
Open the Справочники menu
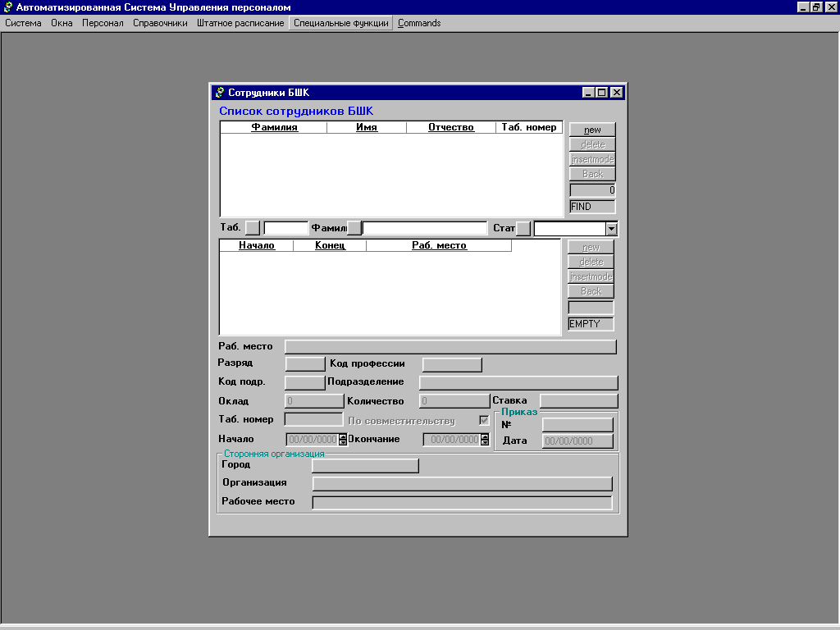coord(160,23)
